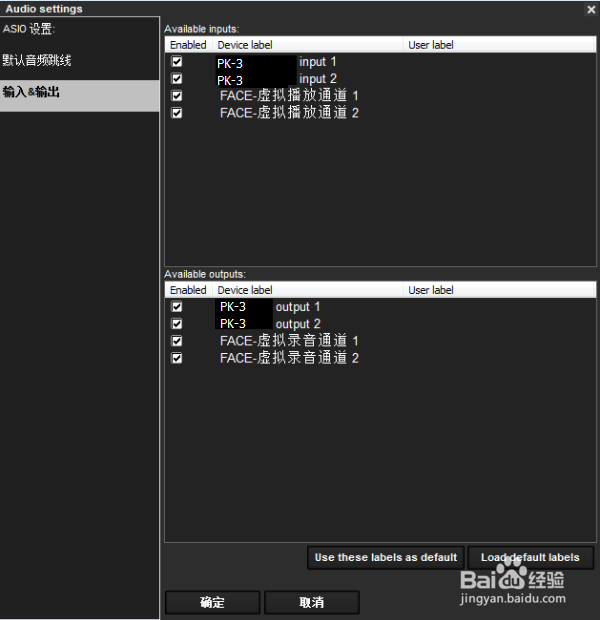
Task: Select the PK-3 input 1 row label
Action: (276, 62)
